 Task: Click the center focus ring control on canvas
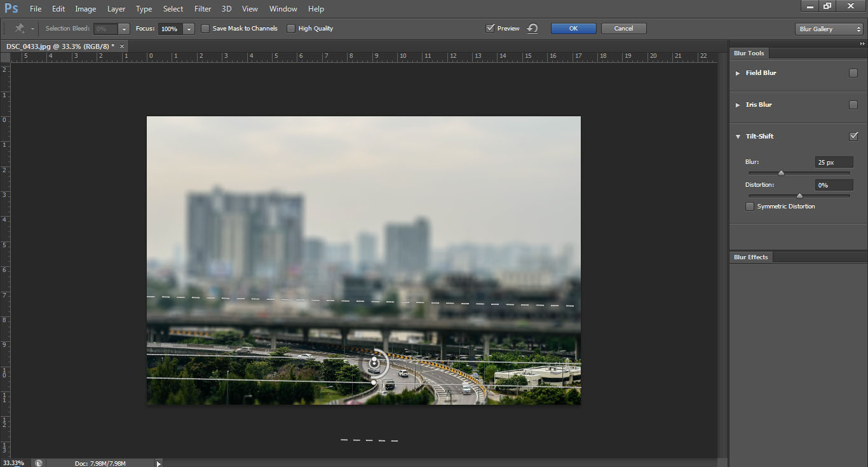point(375,363)
